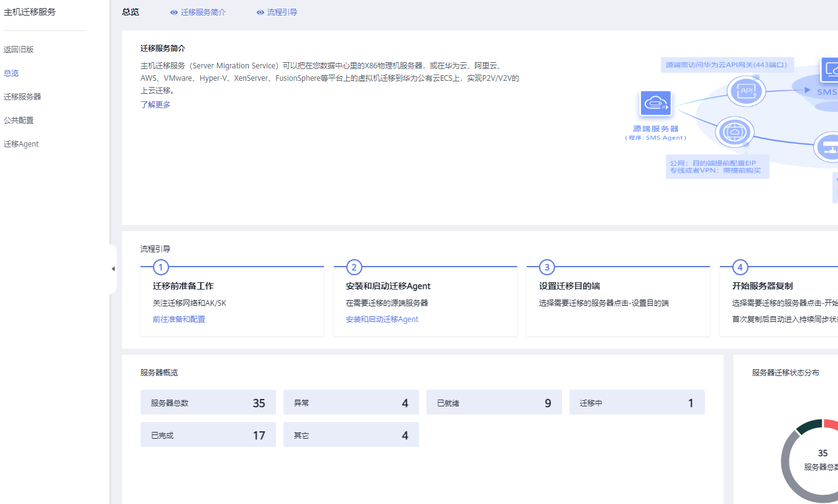Click the 开始服务器复制 step title
The width and height of the screenshot is (838, 504).
point(762,286)
